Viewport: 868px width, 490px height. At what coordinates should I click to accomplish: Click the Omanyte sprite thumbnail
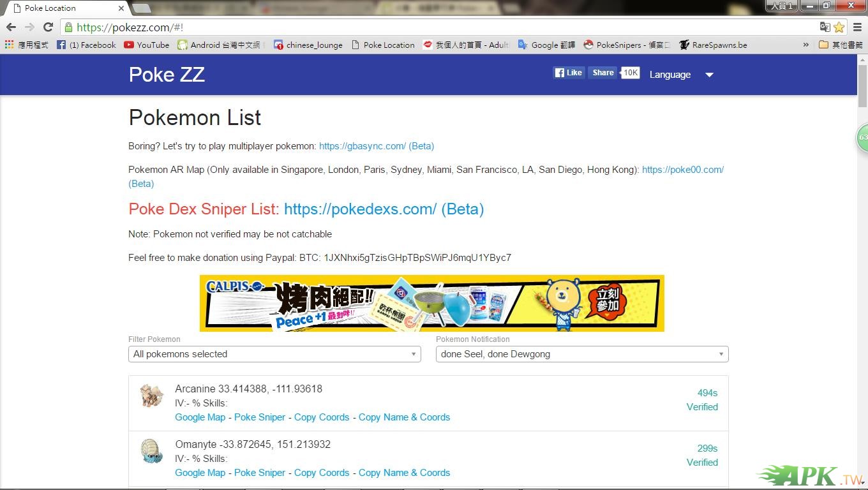click(x=152, y=451)
